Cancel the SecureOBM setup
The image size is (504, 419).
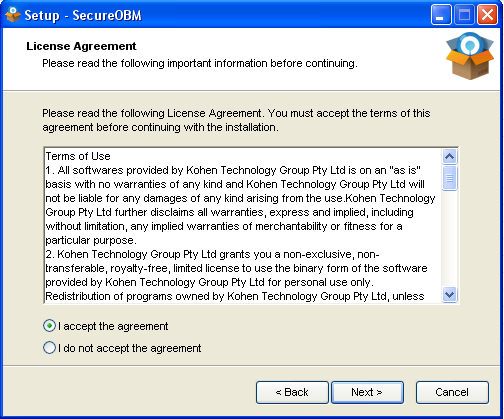click(452, 392)
